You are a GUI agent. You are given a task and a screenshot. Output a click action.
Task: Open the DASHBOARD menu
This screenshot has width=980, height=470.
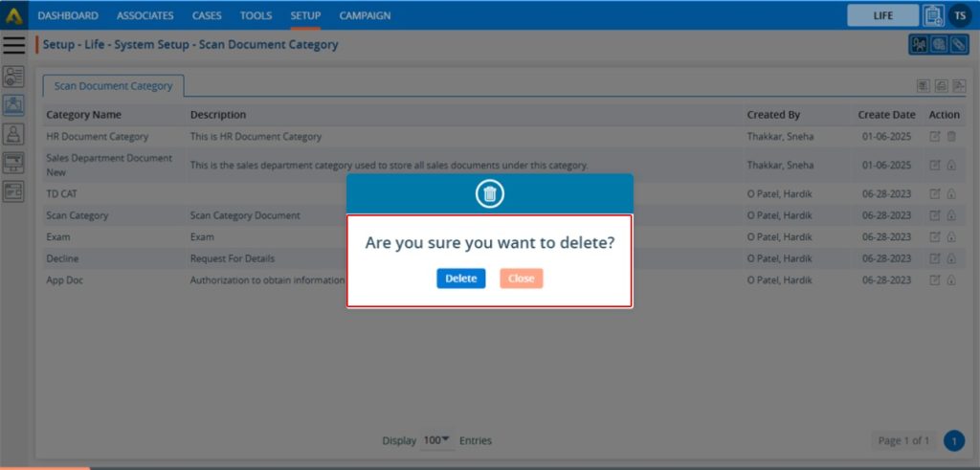coord(68,15)
